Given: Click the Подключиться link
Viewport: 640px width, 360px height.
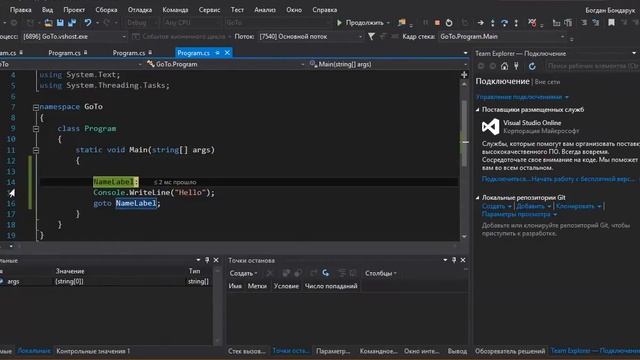Looking at the screenshot, I should (505, 179).
